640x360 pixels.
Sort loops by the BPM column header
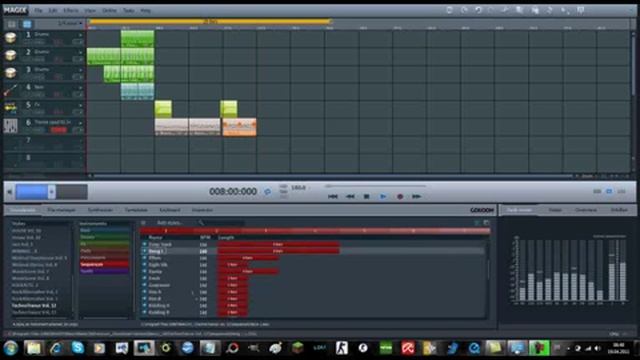tap(205, 237)
